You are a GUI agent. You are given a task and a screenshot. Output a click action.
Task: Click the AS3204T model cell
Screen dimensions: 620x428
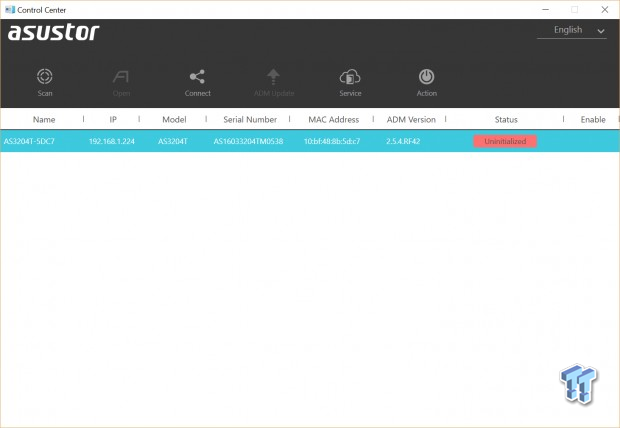pyautogui.click(x=173, y=141)
